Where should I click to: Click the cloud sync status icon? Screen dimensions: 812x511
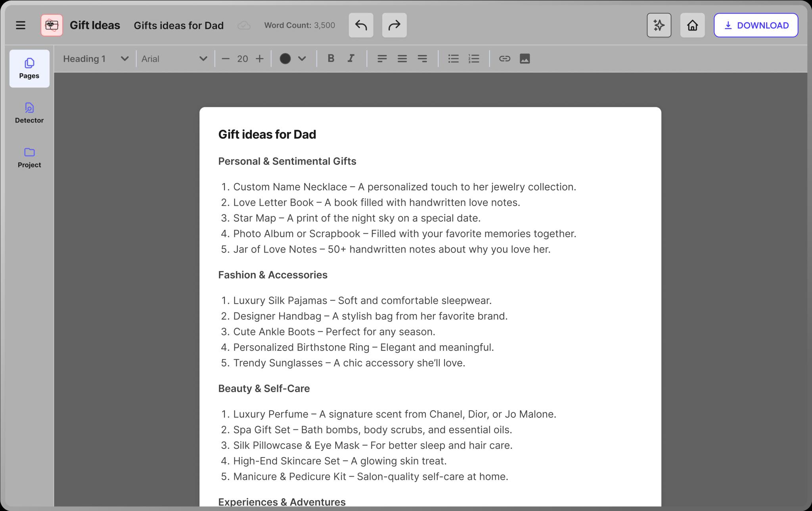[x=244, y=25]
